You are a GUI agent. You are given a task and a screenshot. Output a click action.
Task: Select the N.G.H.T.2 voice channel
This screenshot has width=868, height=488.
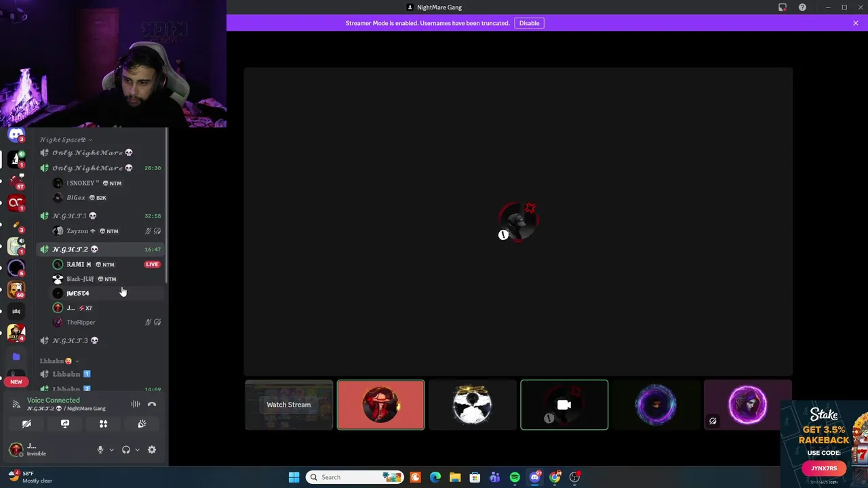pyautogui.click(x=100, y=249)
